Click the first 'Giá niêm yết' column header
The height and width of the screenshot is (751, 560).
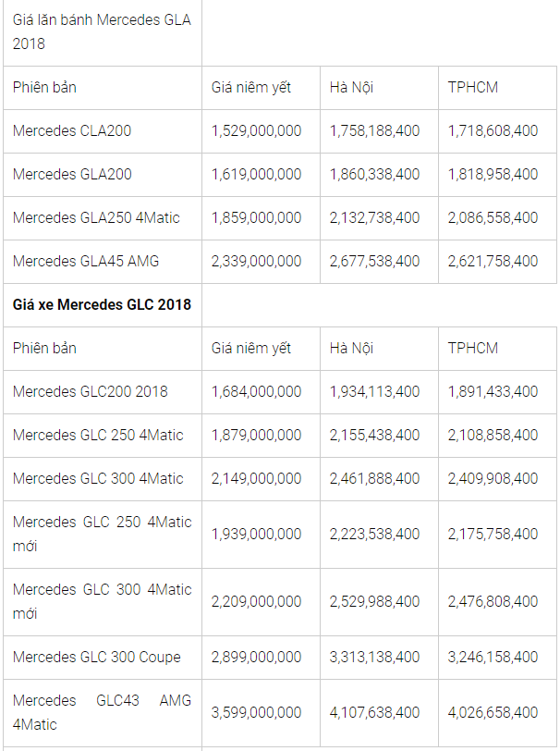[x=250, y=88]
